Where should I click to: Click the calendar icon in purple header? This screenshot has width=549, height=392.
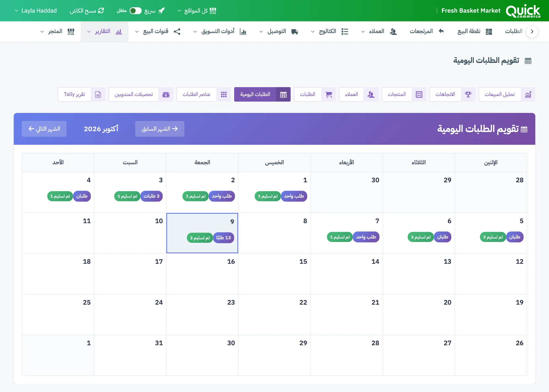[524, 129]
